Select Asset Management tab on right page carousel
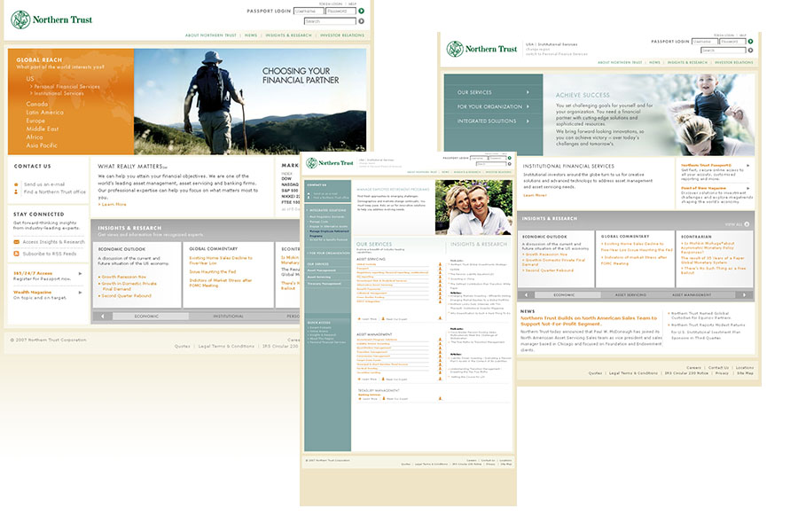Screen dimensions: 798x532 tap(690, 295)
